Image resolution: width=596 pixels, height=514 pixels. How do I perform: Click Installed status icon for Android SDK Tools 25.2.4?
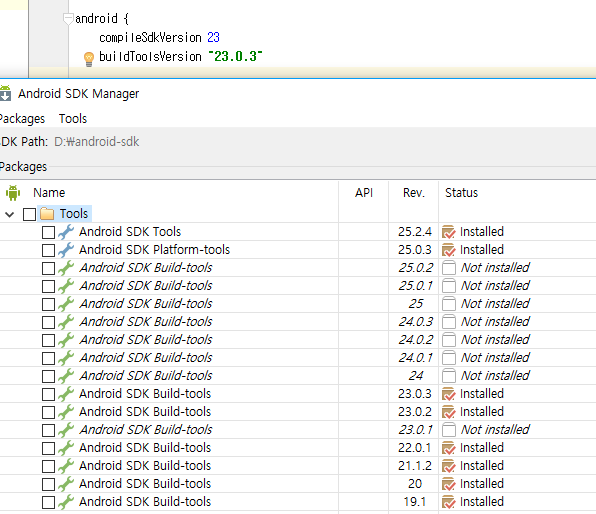tap(449, 232)
